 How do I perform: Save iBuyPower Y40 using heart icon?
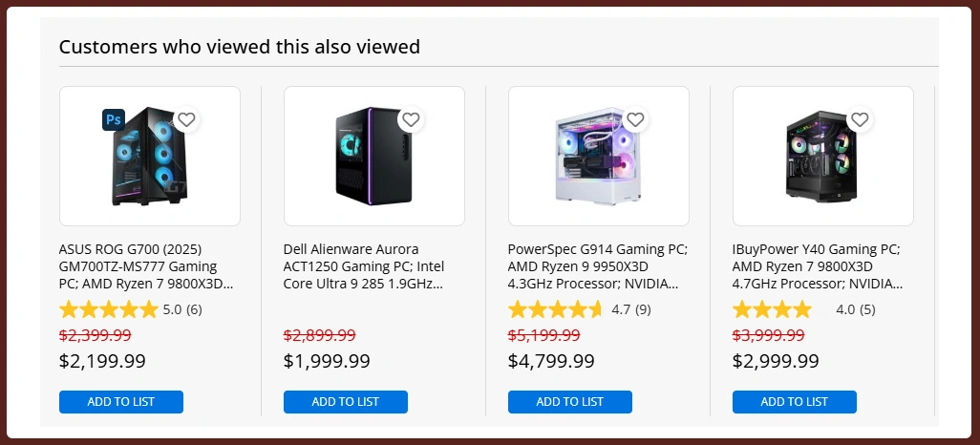860,119
